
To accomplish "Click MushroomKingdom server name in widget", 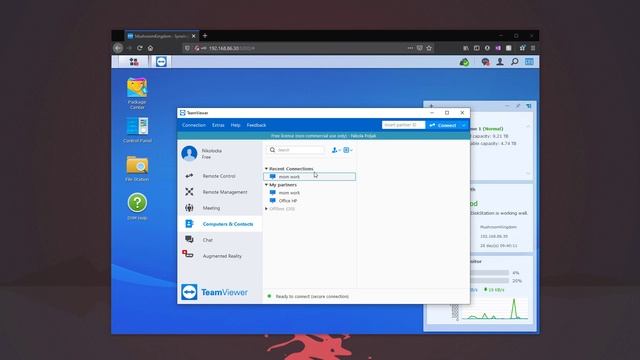I will (x=498, y=227).
